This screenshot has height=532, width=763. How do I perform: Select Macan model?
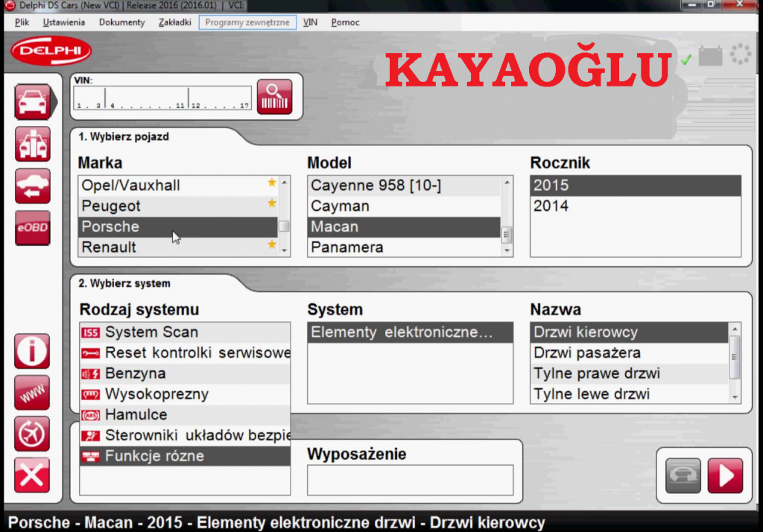pyautogui.click(x=404, y=227)
